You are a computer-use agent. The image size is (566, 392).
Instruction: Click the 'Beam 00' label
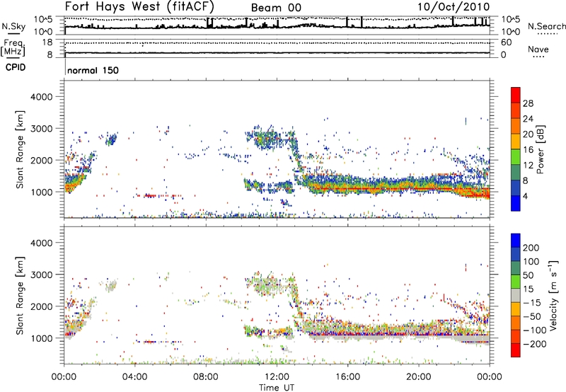(x=276, y=8)
